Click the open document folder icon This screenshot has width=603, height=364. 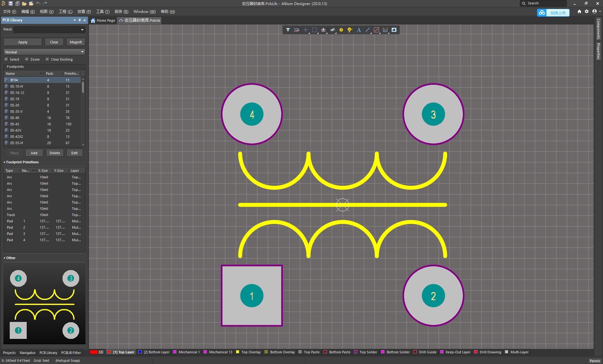(x=24, y=3)
